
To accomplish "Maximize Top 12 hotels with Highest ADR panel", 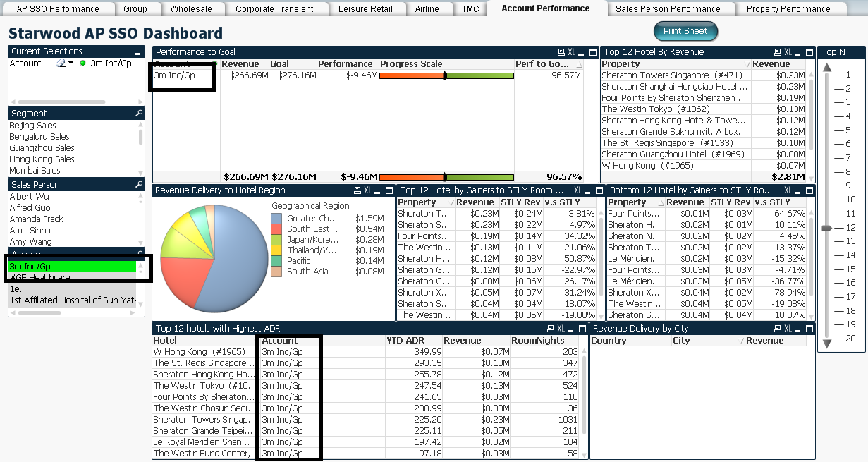I will pos(582,329).
